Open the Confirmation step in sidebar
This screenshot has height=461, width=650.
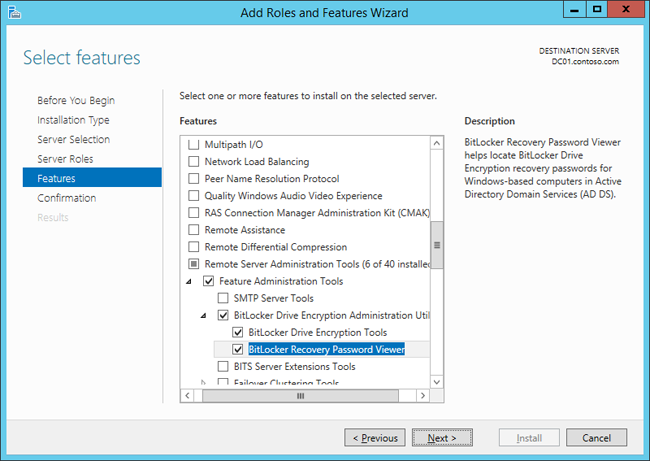pos(67,198)
